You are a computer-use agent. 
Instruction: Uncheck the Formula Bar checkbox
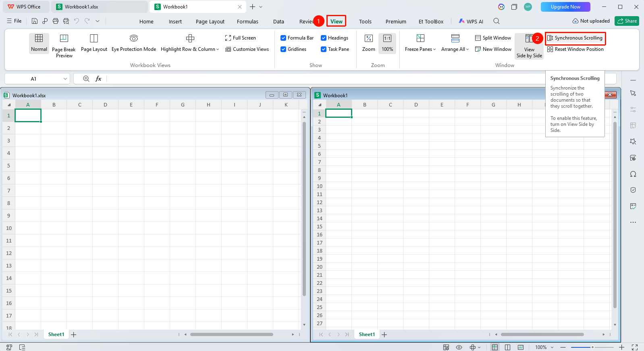[x=283, y=38]
